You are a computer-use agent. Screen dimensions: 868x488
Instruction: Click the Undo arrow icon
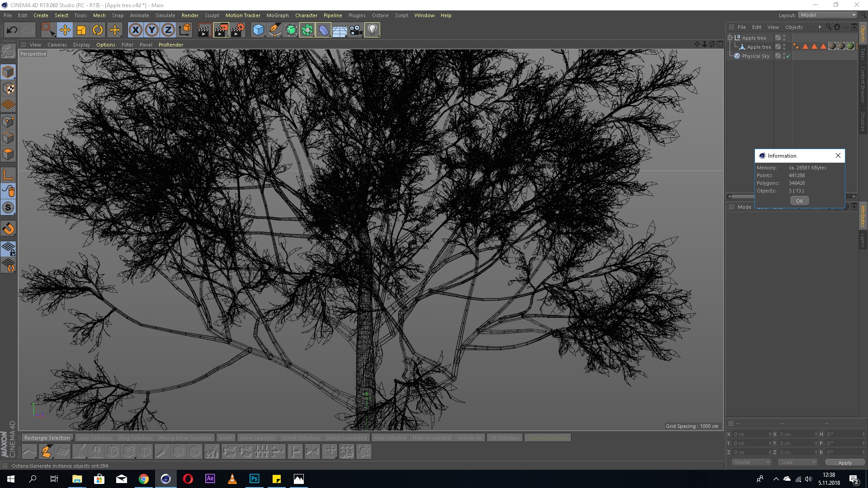tap(12, 30)
